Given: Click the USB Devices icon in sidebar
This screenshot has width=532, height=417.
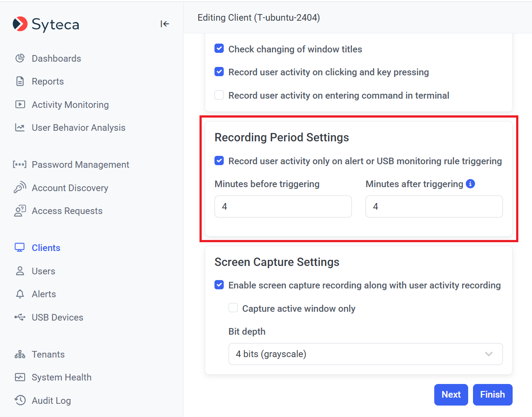Looking at the screenshot, I should click(x=20, y=317).
